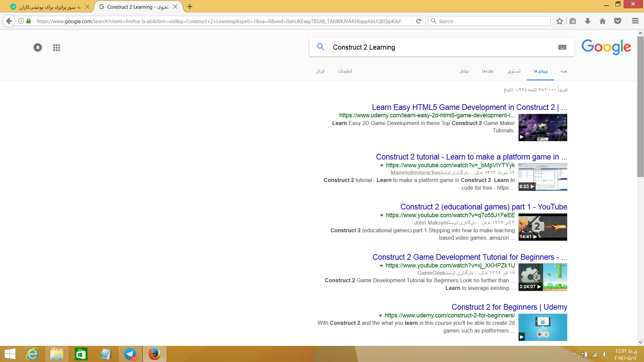Go to the Firefox home page icon
The width and height of the screenshot is (644, 362).
pyautogui.click(x=602, y=21)
